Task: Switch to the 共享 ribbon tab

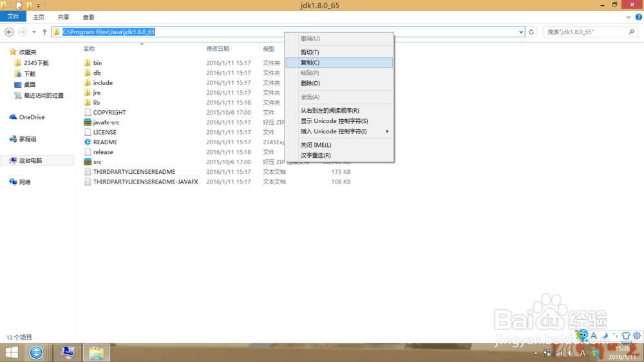Action: [63, 17]
